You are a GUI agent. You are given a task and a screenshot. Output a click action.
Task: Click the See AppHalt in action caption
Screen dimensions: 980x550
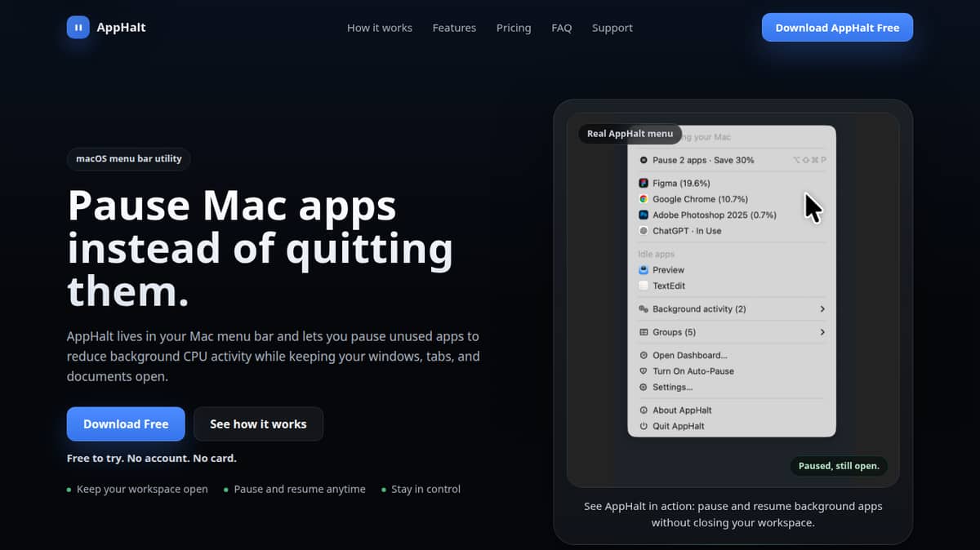[733, 514]
